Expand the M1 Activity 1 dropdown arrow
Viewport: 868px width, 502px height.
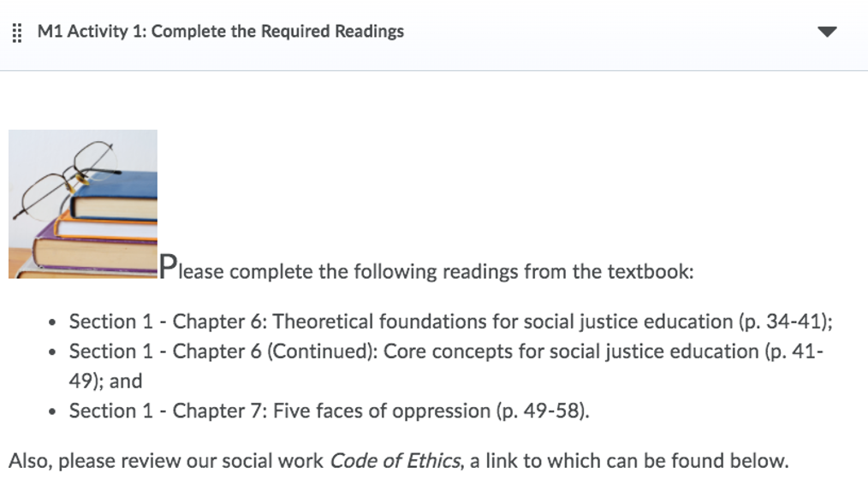pos(826,32)
